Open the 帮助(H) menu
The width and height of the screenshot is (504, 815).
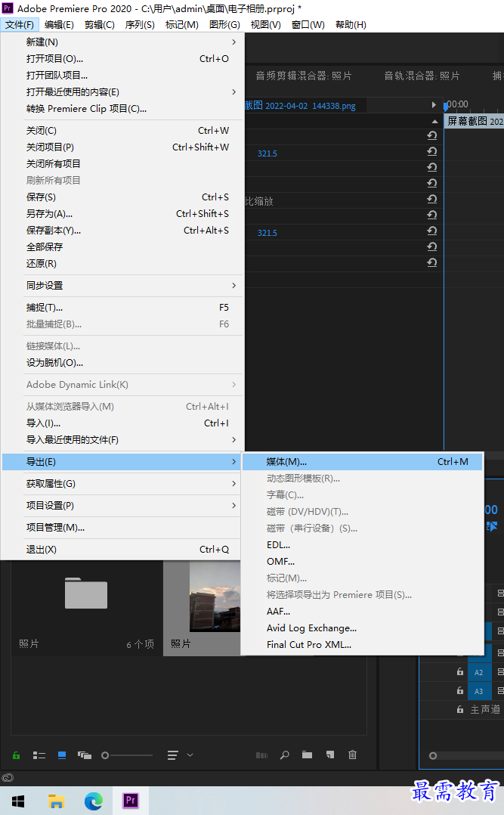point(351,25)
